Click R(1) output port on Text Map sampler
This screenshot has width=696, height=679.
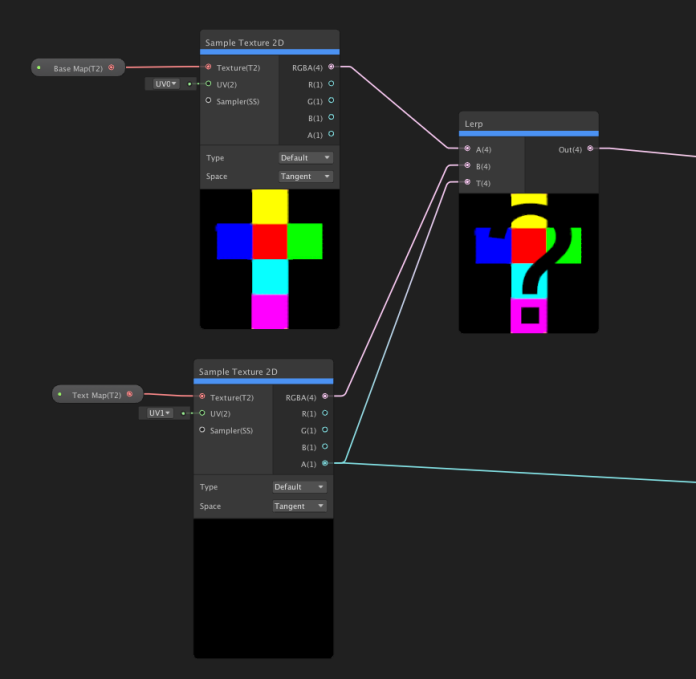[325, 413]
